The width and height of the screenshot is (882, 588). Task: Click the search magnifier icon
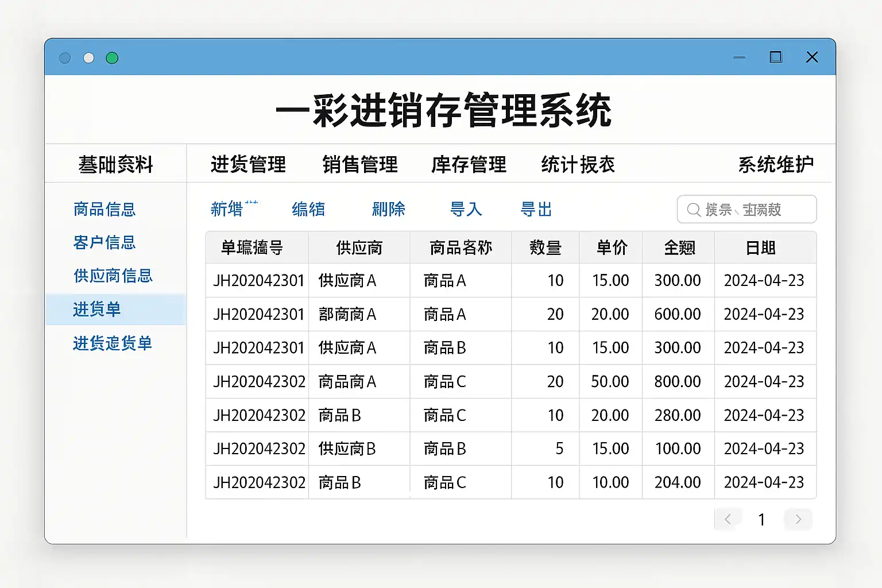(694, 210)
